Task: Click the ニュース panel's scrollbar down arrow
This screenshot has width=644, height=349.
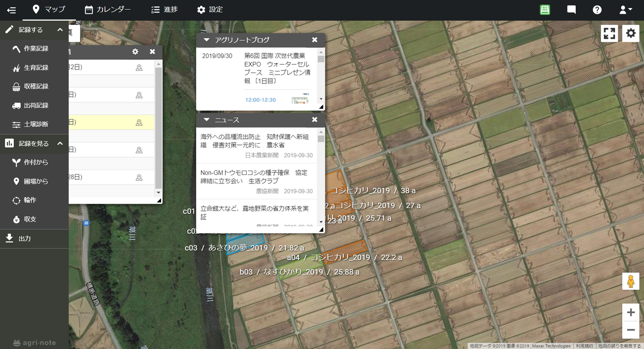Action: 321,222
